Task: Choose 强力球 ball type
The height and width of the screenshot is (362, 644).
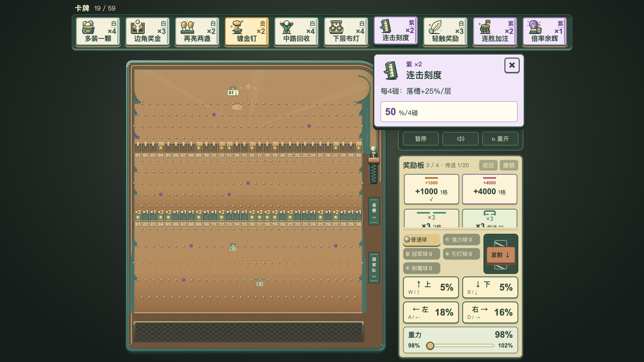Action: (461, 240)
